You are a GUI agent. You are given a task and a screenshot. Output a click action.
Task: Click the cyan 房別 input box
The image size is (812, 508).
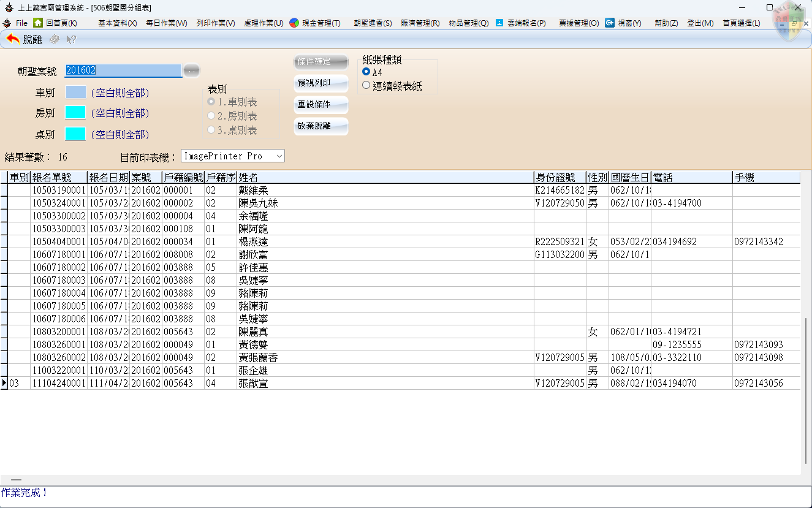point(76,113)
